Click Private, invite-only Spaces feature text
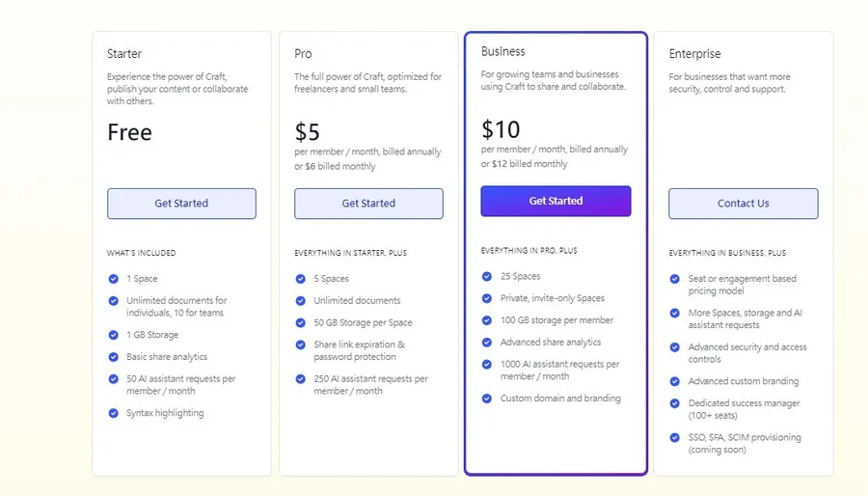Viewport: 868px width, 496px height. [x=552, y=298]
